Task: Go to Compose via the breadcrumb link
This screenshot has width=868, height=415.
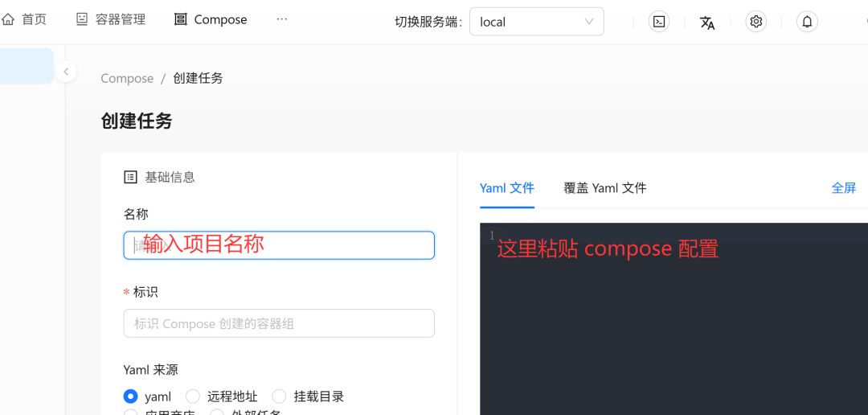Action: 127,78
